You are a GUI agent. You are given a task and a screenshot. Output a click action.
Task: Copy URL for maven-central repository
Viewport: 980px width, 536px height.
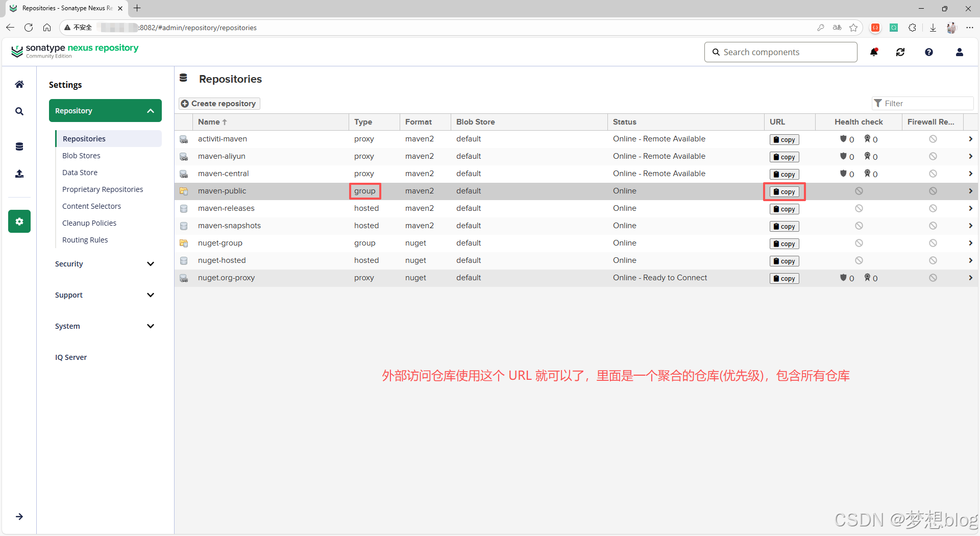pyautogui.click(x=785, y=175)
